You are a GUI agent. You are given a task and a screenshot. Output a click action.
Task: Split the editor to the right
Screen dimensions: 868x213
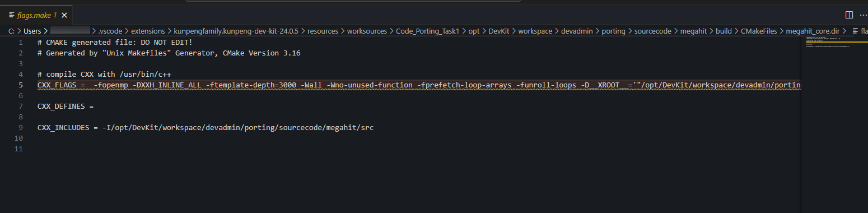tap(849, 15)
